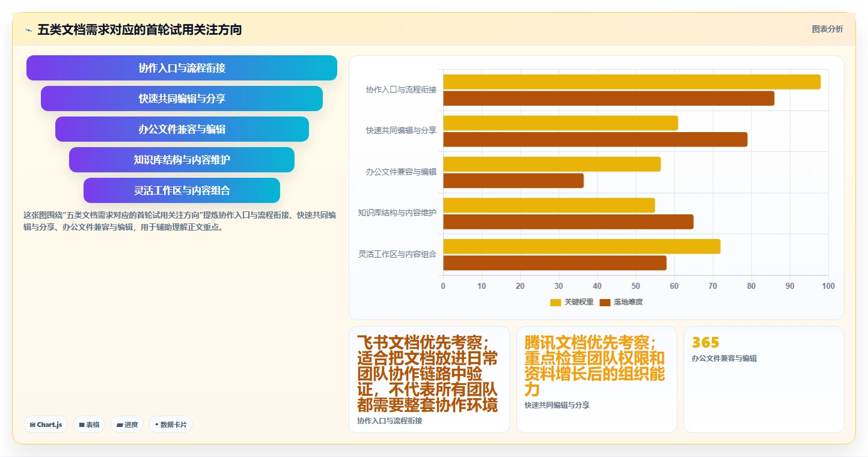Click the yellow 关键权重 bar for 协作入口与流程衔接

coord(632,82)
